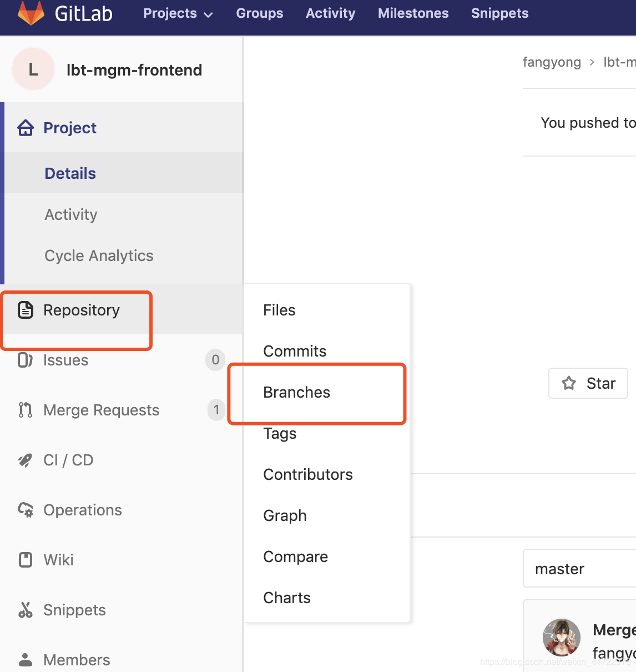Click the Members person icon

click(x=26, y=660)
